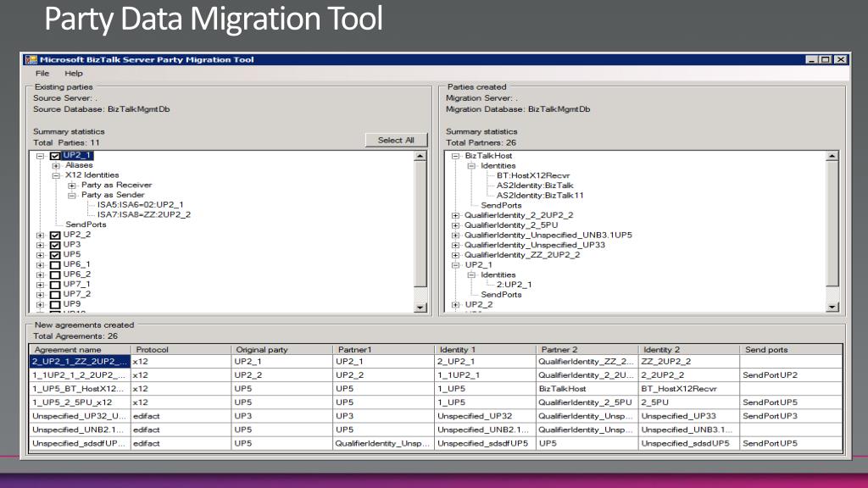Check the UP6_1 party checkbox
This screenshot has height=488, width=868.
pos(55,264)
